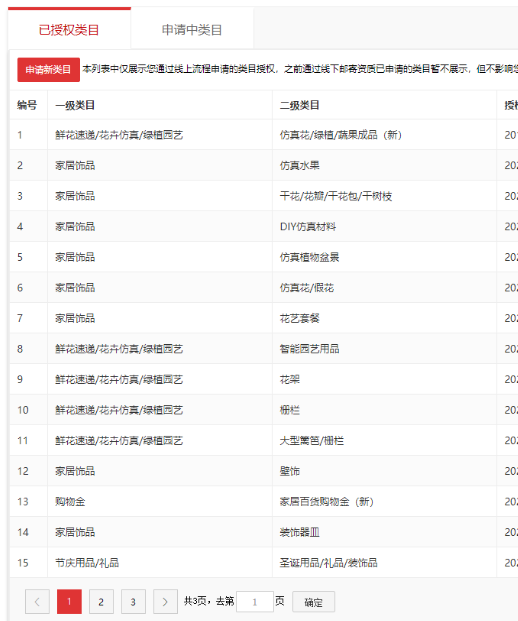This screenshot has width=518, height=621.
Task: Click the 编号 column header
Action: [x=27, y=105]
